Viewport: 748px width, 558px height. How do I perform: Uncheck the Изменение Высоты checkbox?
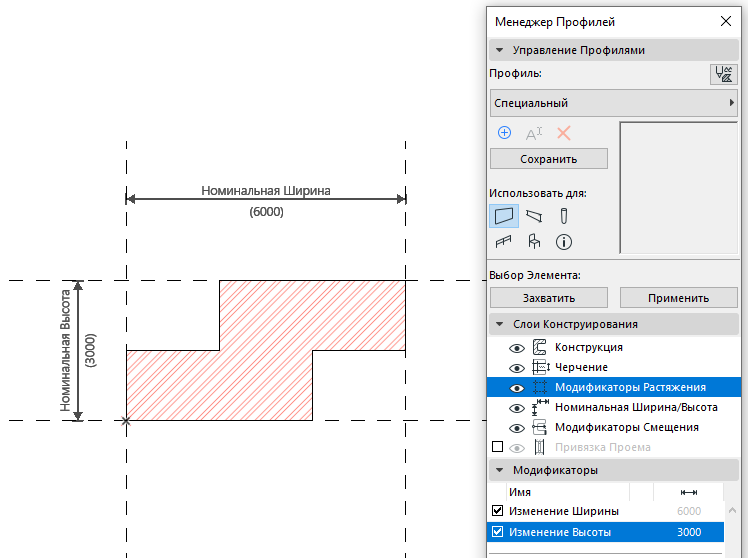(497, 531)
